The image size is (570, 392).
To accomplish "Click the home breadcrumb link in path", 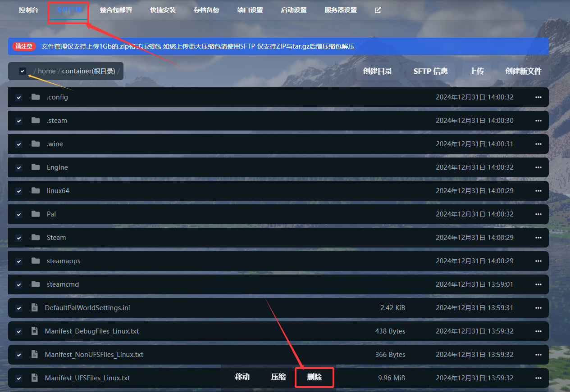I will pyautogui.click(x=47, y=71).
